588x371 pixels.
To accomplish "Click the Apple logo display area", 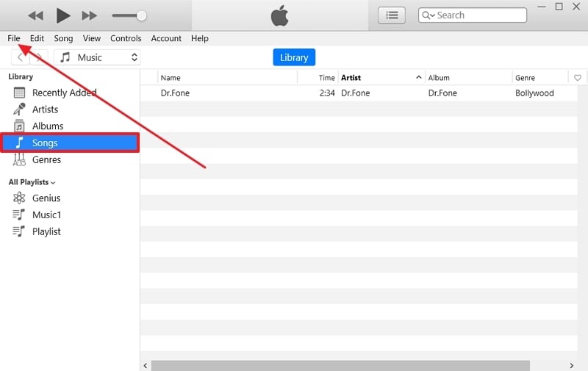I will pos(280,15).
